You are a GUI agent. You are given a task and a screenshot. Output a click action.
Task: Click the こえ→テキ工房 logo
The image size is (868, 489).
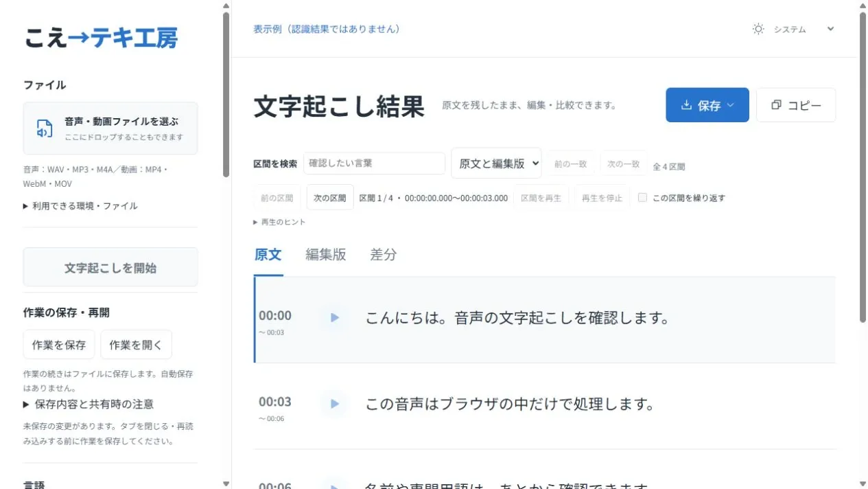click(x=101, y=38)
